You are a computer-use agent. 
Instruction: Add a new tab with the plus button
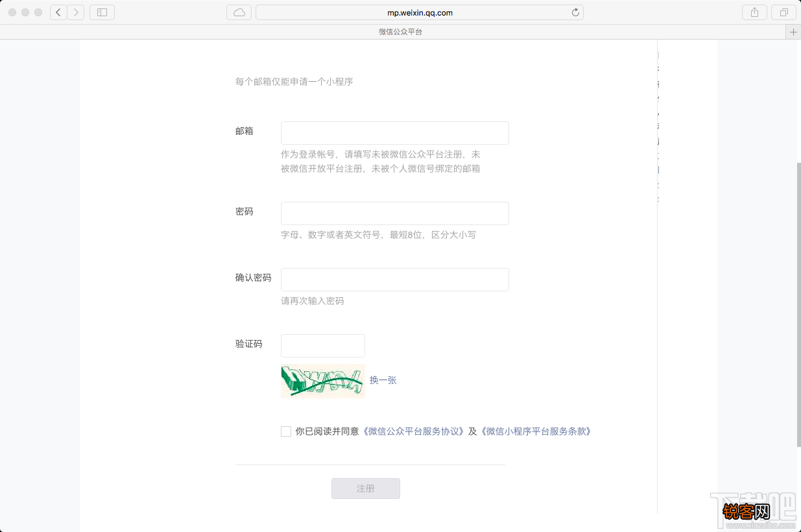793,32
